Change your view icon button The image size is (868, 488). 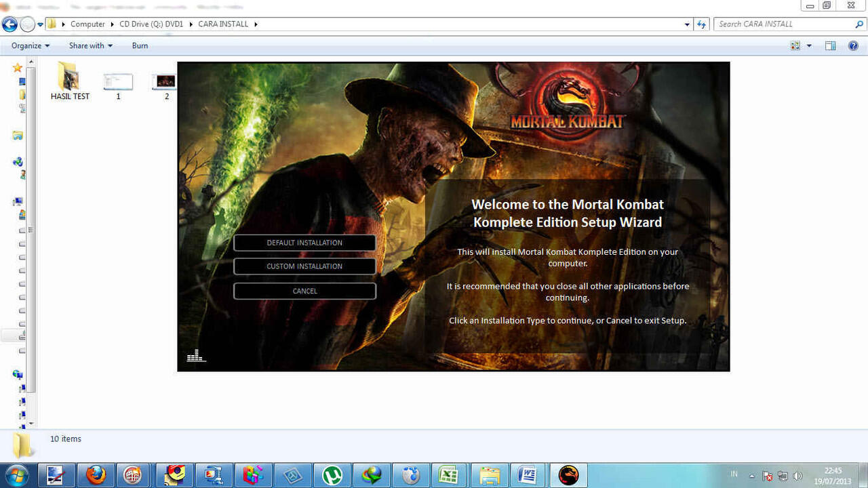(x=795, y=45)
